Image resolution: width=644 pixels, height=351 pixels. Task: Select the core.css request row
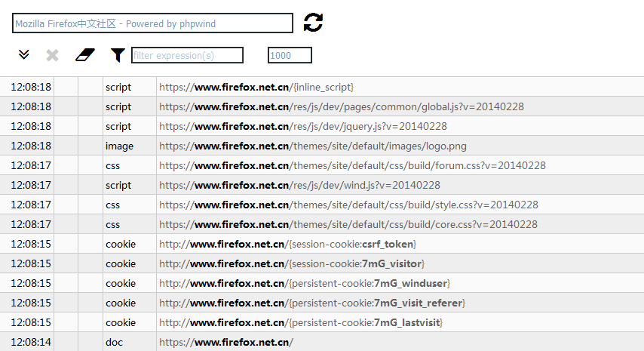pyautogui.click(x=322, y=224)
